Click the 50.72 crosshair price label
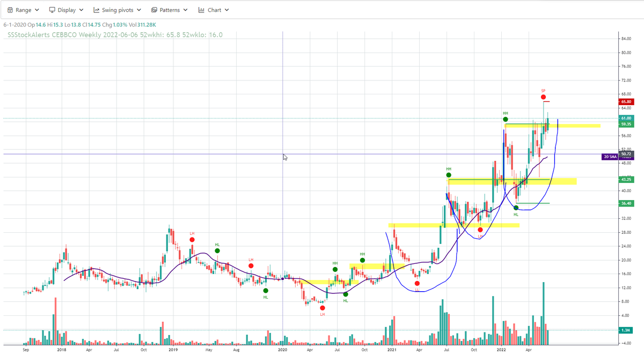 click(626, 154)
